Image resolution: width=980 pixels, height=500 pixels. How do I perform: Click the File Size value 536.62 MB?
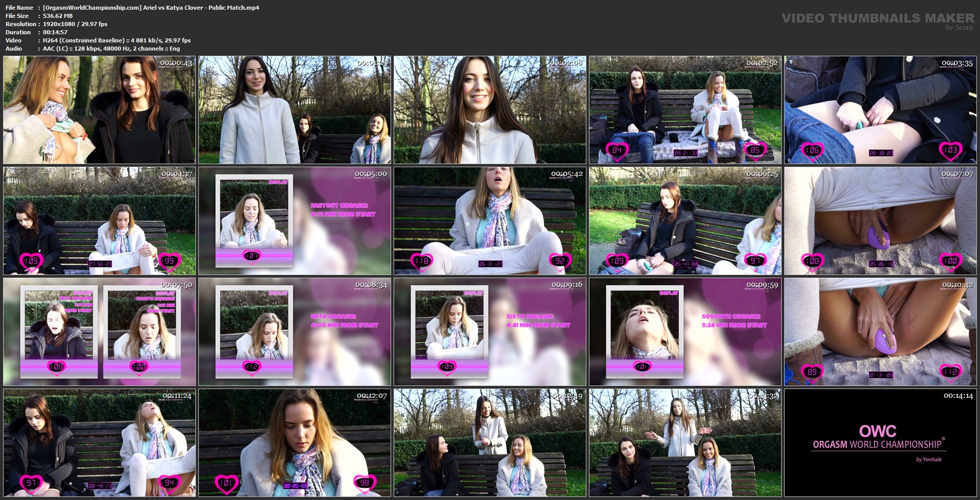click(x=58, y=16)
